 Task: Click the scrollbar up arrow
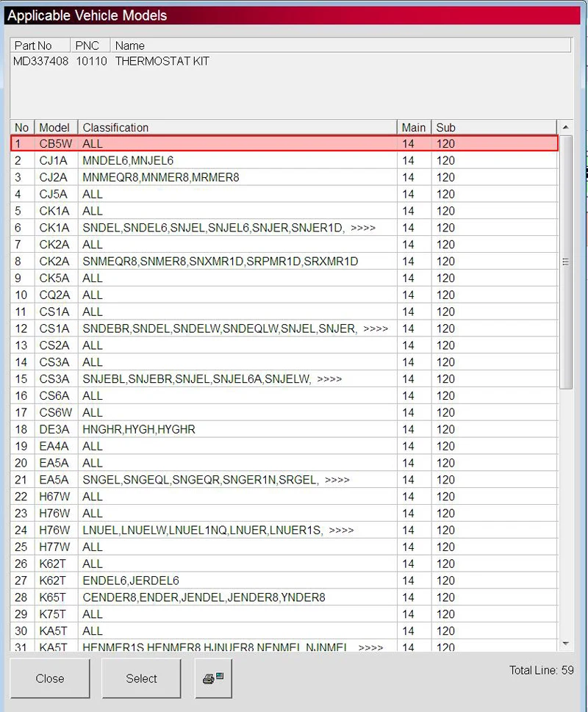click(565, 127)
